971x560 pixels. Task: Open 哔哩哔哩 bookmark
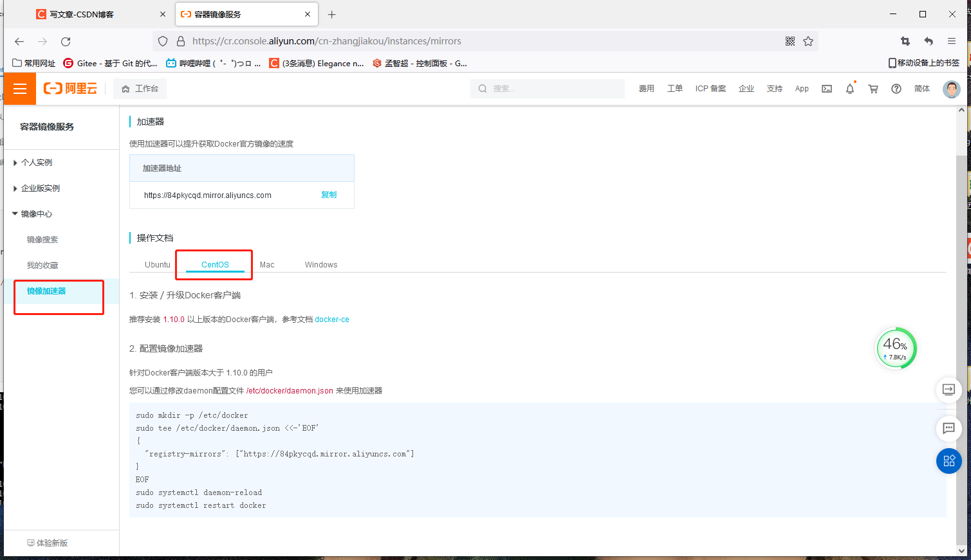(213, 63)
